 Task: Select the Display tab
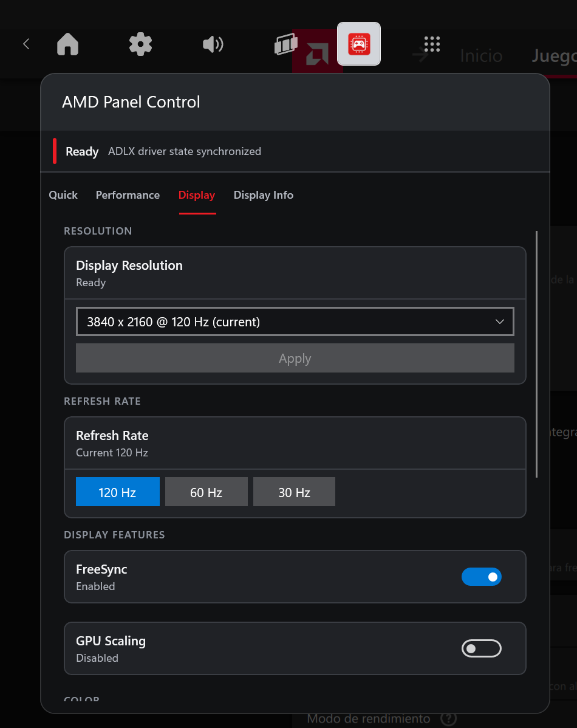[197, 195]
